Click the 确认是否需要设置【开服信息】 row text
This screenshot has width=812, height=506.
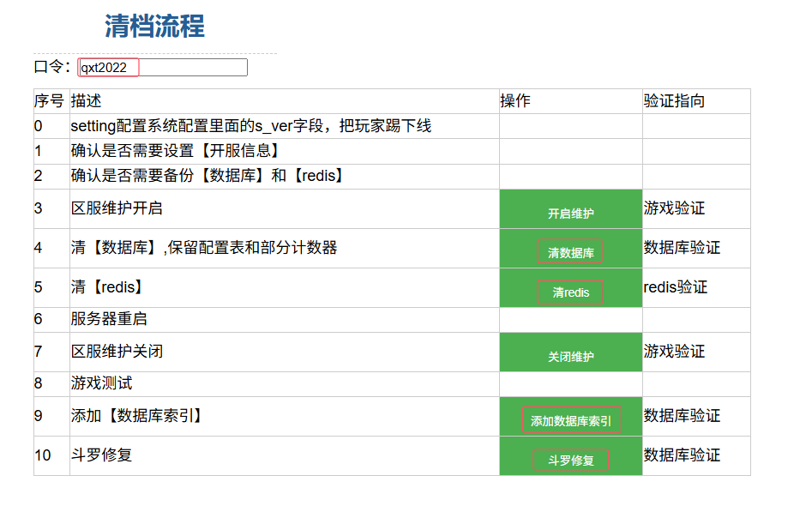(176, 151)
